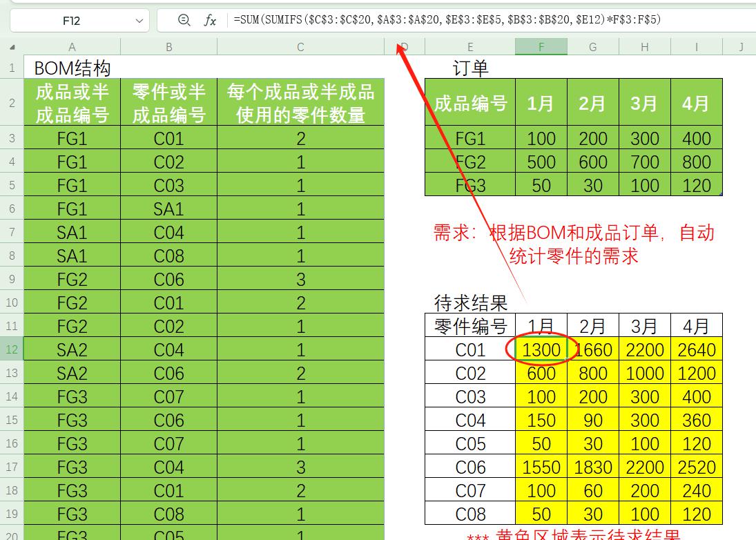This screenshot has height=540, width=756.
Task: Click the zoom magnifier icon beside fx
Action: [x=184, y=20]
